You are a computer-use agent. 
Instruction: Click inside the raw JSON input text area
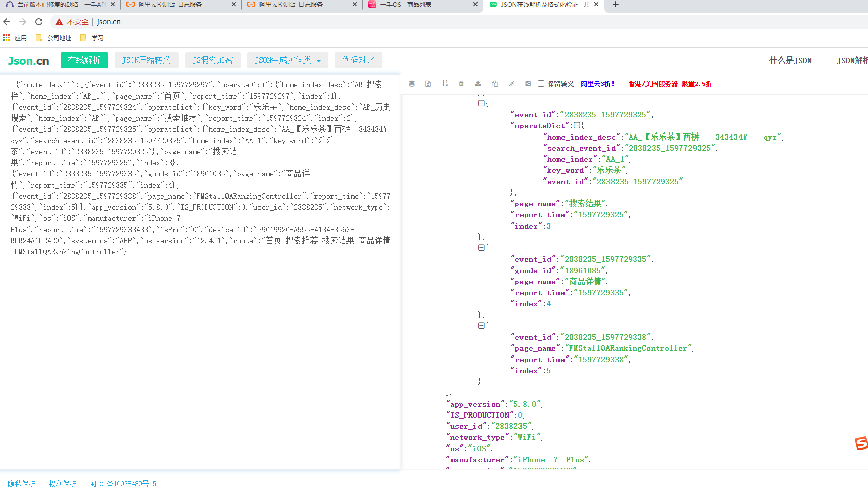click(x=200, y=272)
